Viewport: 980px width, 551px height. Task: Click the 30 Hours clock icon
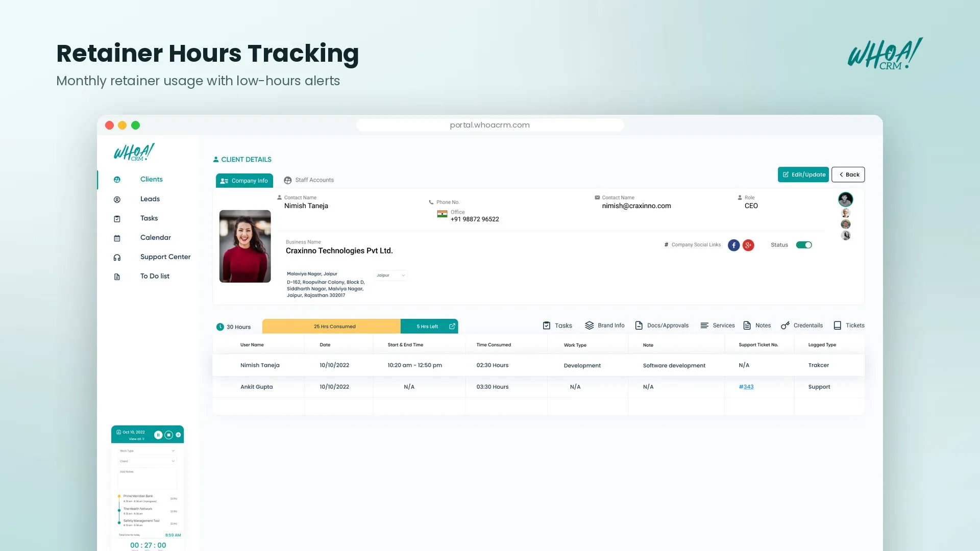(220, 327)
